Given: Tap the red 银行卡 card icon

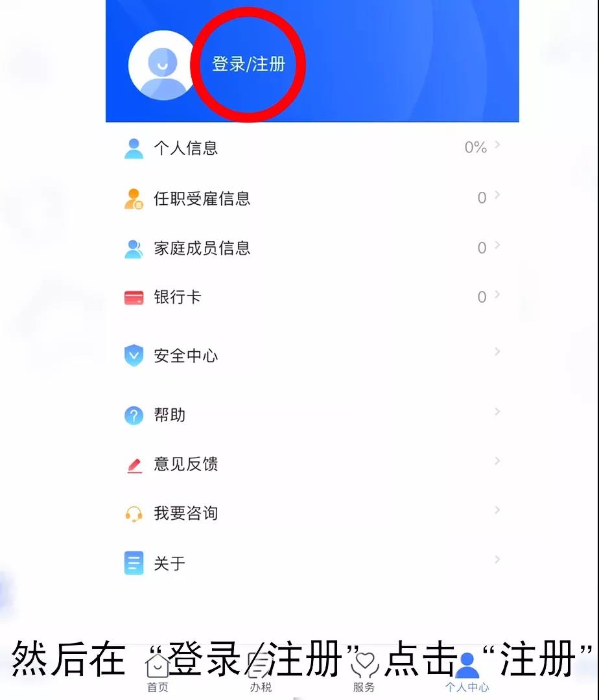Looking at the screenshot, I should [134, 297].
